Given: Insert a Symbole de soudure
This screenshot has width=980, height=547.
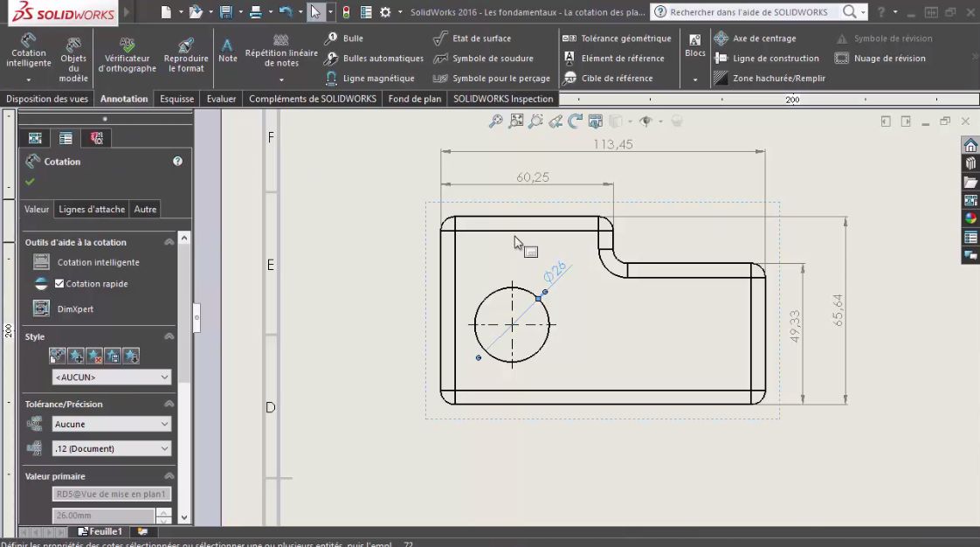Looking at the screenshot, I should (481, 58).
